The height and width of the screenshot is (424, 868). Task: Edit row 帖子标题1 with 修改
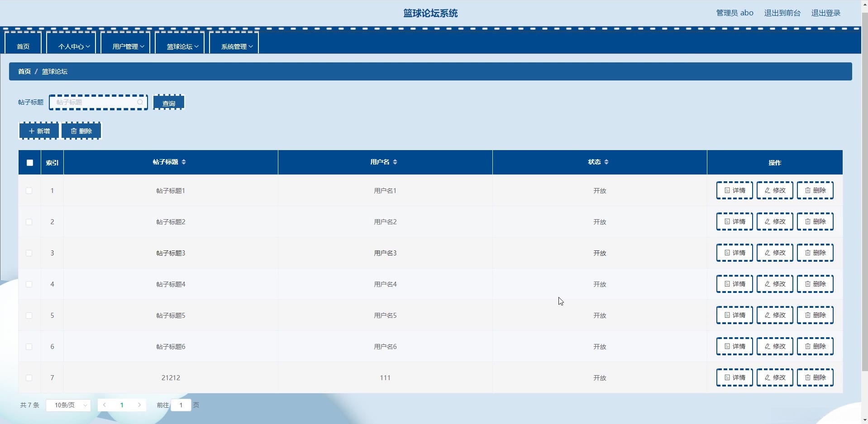[x=775, y=190]
